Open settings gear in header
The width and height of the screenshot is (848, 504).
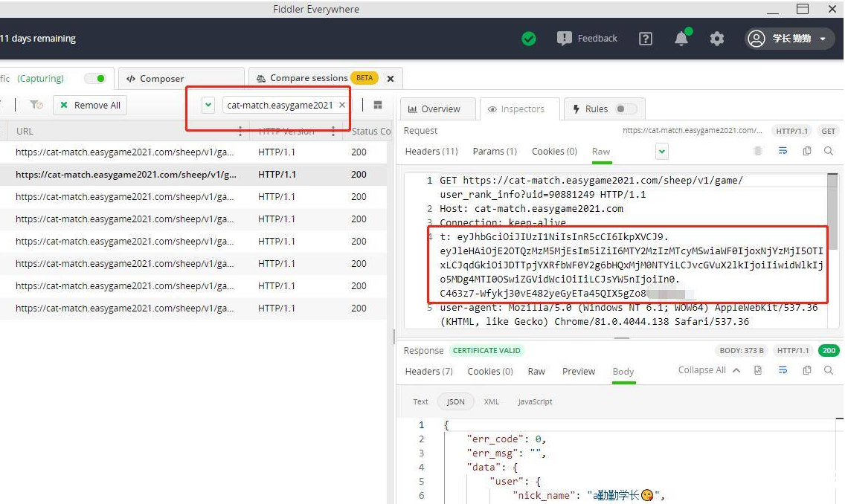pyautogui.click(x=717, y=39)
